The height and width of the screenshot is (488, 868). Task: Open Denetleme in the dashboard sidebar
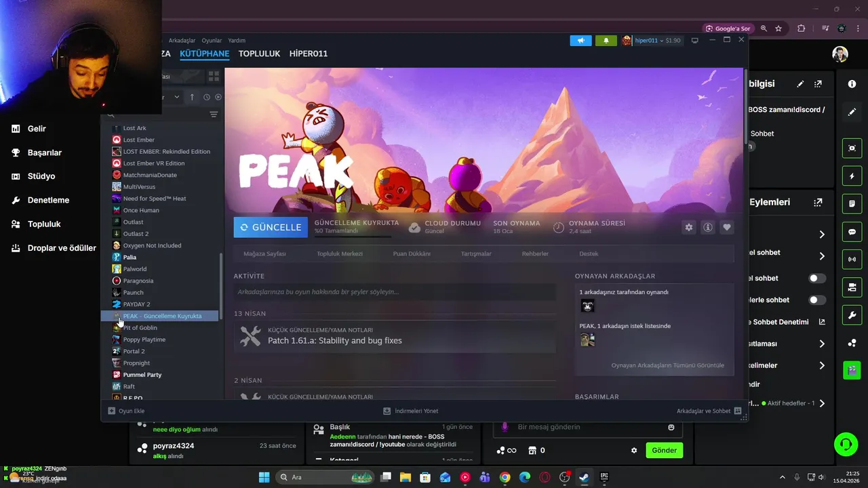click(48, 200)
